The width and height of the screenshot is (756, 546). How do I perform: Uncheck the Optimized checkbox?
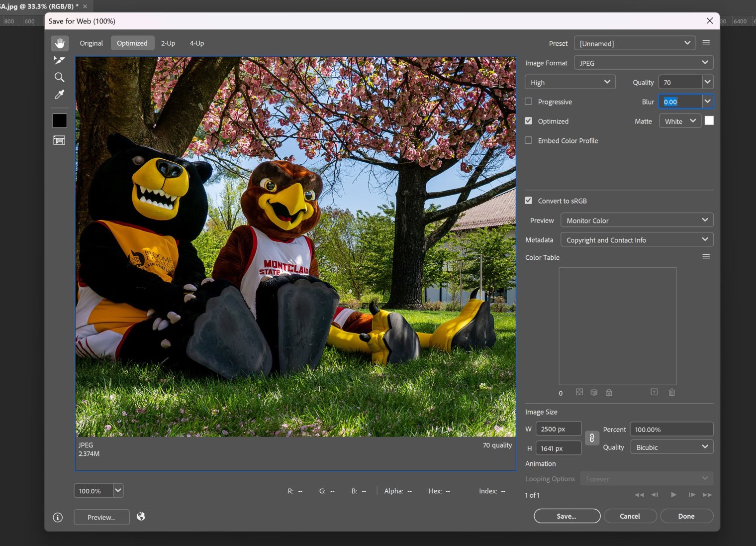[529, 121]
